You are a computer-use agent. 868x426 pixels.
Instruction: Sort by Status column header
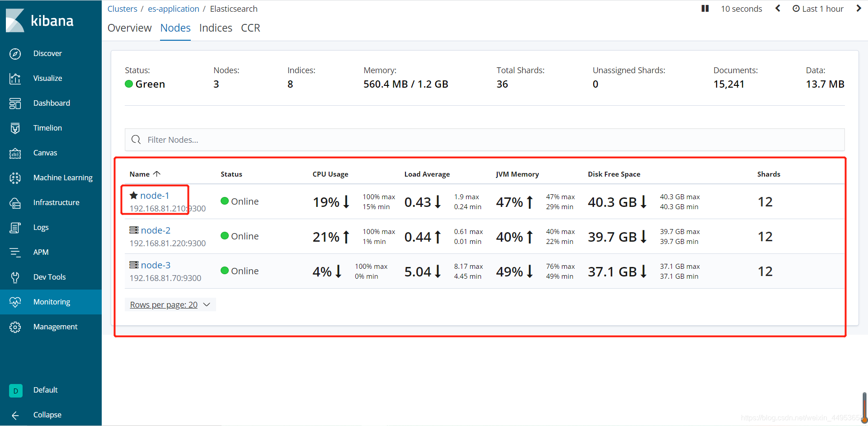[231, 174]
